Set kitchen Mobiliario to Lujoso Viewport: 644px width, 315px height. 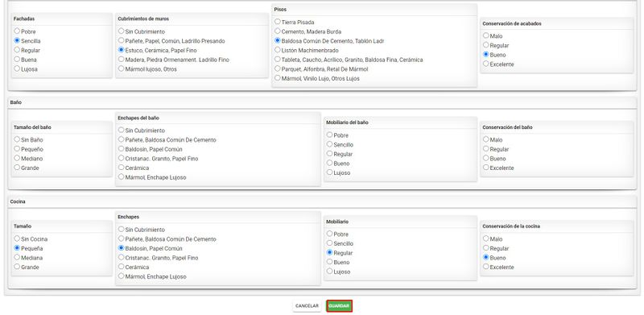coord(329,271)
